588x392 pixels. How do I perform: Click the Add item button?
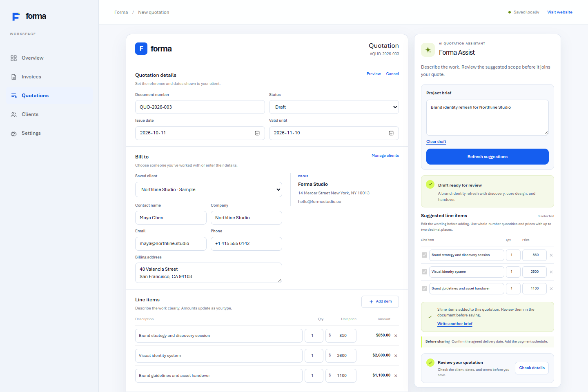[x=380, y=302]
